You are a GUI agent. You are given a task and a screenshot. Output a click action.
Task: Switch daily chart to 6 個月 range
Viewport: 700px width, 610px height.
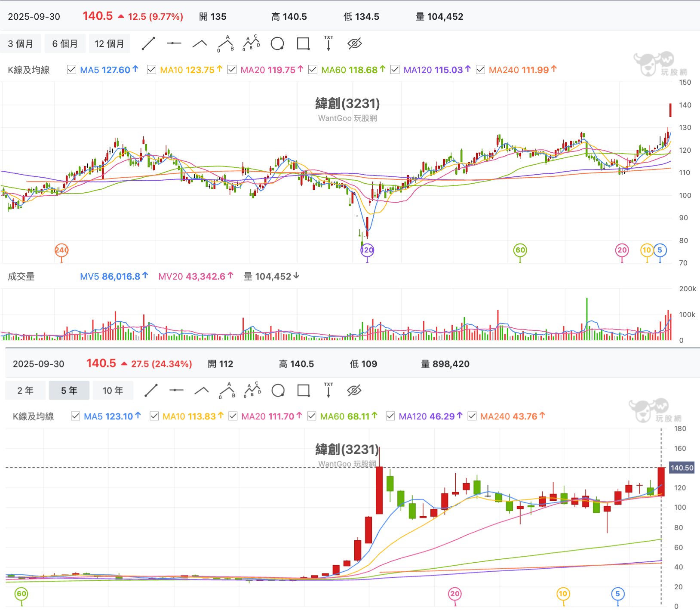(x=65, y=43)
